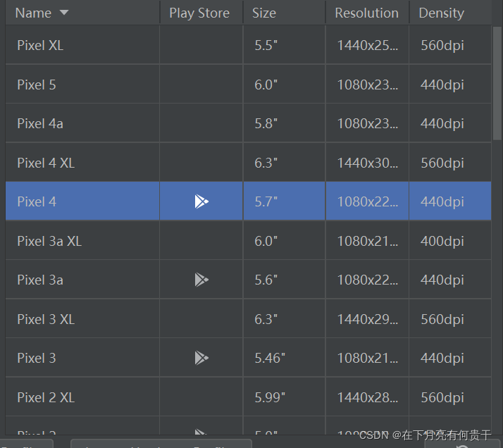The width and height of the screenshot is (503, 448).
Task: Click the 560dpi cell in Pixel XL row
Action: [450, 45]
